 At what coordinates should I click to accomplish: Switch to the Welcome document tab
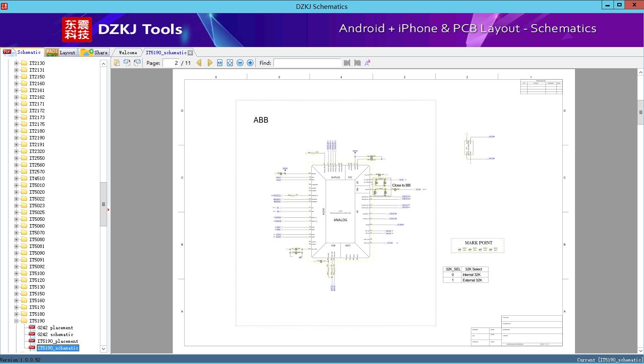128,53
